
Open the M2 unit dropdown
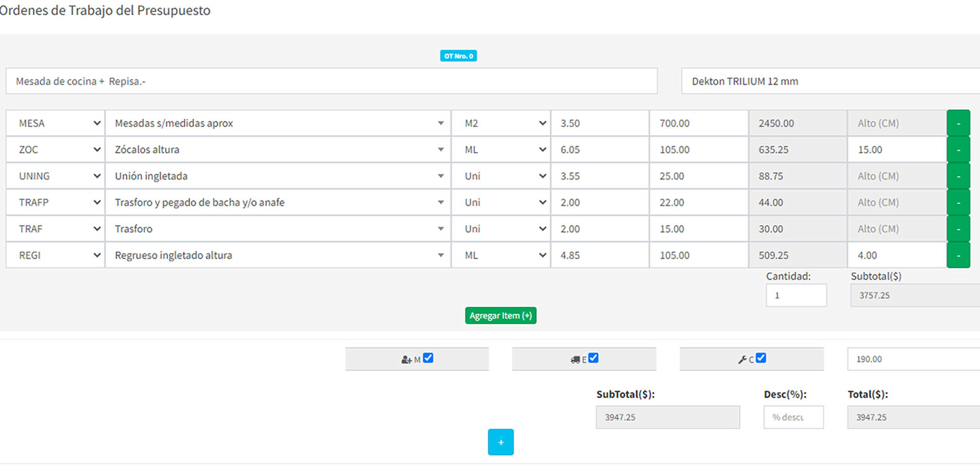501,123
